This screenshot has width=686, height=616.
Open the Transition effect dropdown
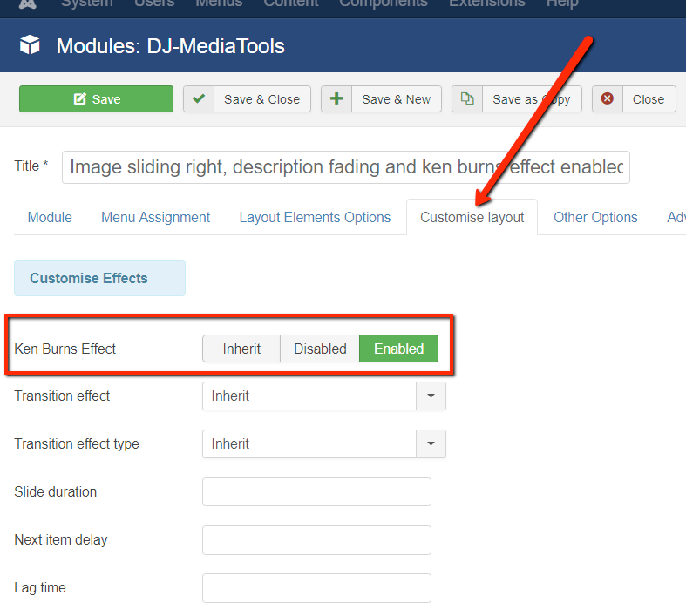[x=323, y=396]
